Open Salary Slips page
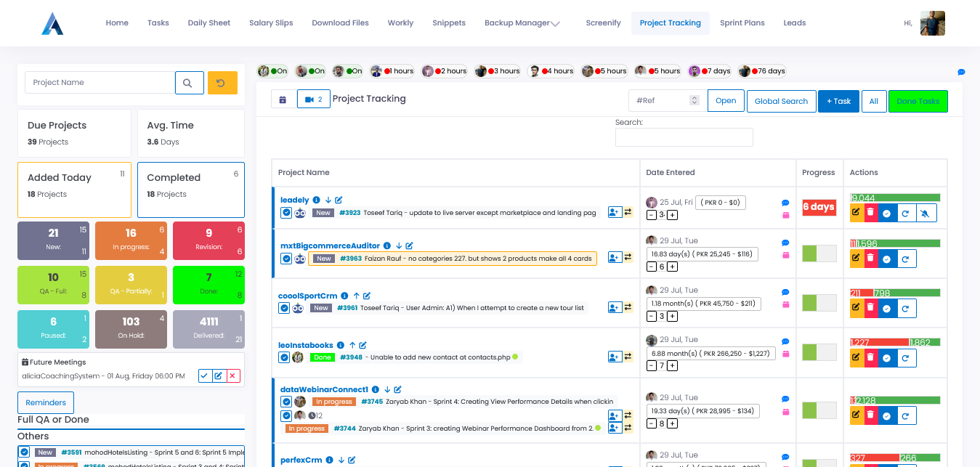This screenshot has width=980, height=467. coord(271,23)
